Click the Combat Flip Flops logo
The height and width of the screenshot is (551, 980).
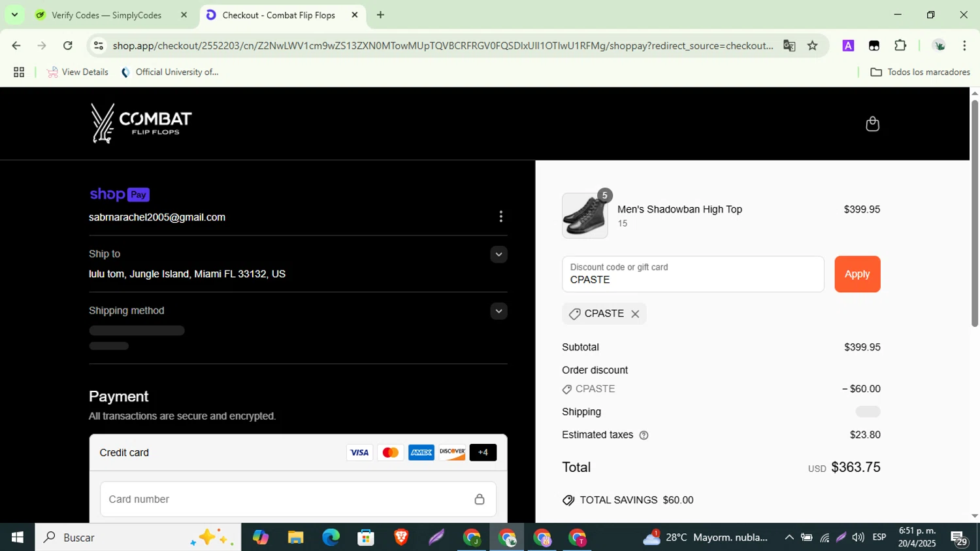coord(141,123)
